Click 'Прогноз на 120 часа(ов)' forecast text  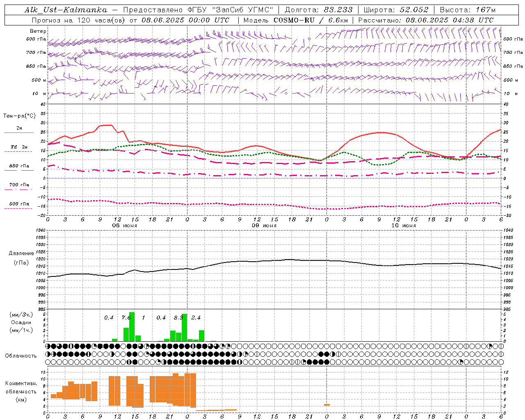click(79, 20)
